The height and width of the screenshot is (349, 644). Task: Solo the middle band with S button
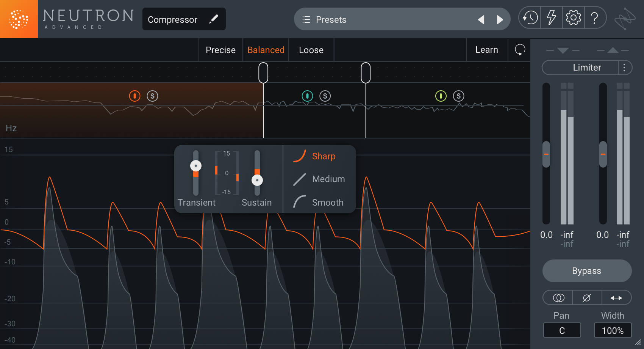click(325, 96)
